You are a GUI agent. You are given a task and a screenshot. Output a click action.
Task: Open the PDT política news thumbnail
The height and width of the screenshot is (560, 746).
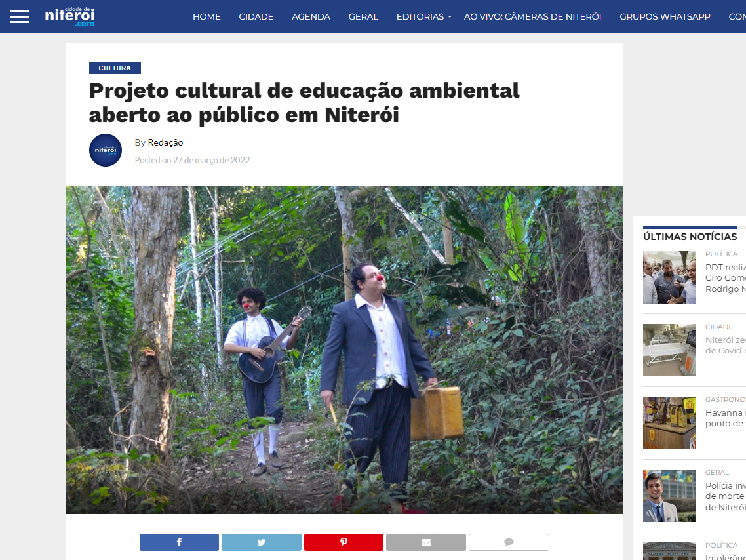(669, 277)
